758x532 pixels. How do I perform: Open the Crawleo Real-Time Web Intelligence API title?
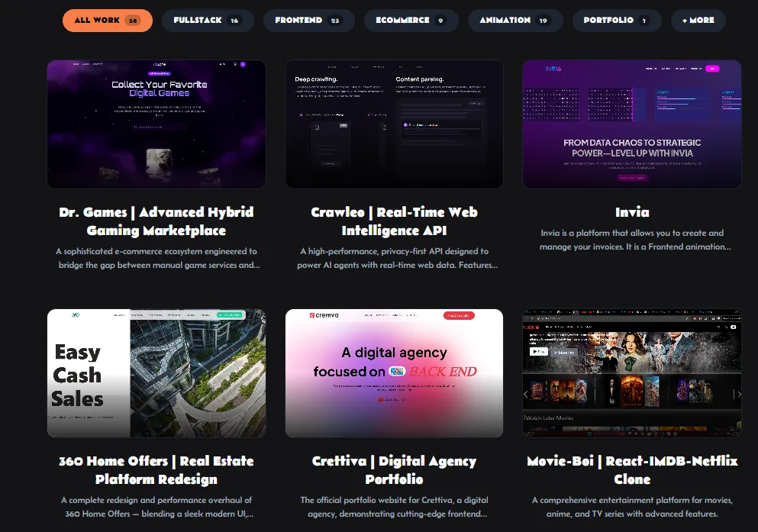(394, 221)
